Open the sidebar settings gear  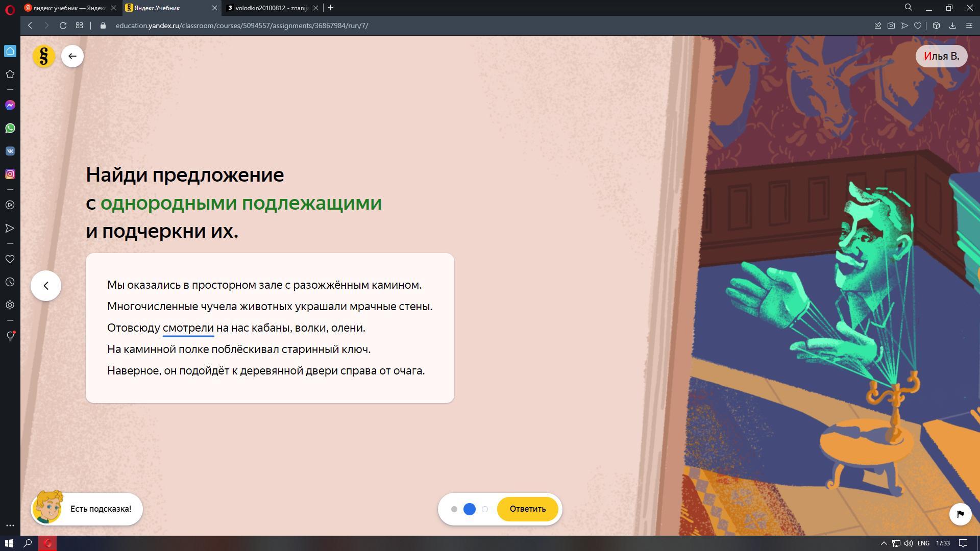[x=10, y=305]
